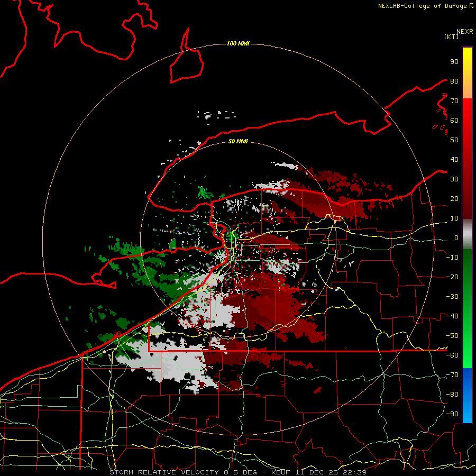Image resolution: width=476 pixels, height=476 pixels.
Task: Click the gray zero-velocity segment of the color bar
Action: pos(467,234)
